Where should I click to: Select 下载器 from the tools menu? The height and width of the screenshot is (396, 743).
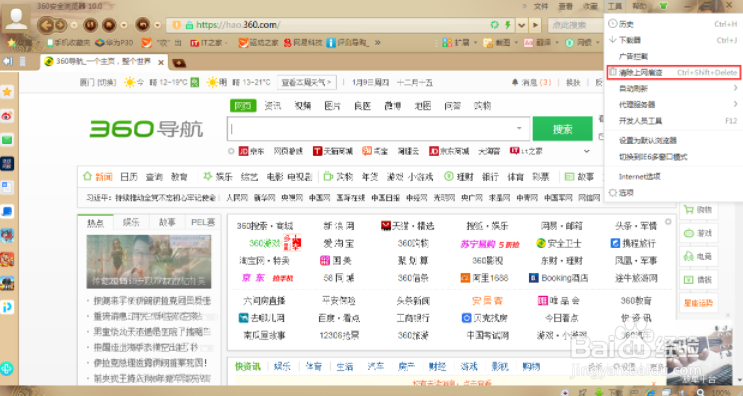click(x=673, y=40)
